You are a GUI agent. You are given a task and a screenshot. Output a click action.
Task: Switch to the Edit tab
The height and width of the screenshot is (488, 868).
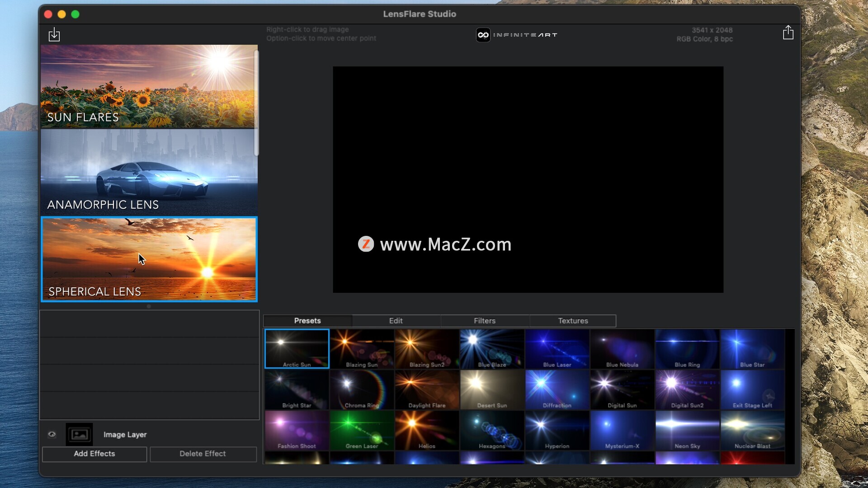coord(396,321)
